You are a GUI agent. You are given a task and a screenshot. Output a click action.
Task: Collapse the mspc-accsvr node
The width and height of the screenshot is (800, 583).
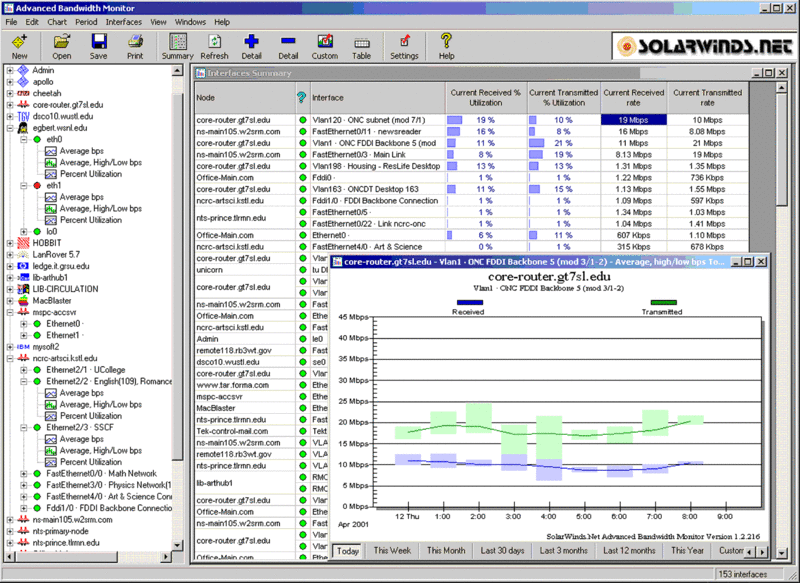(x=10, y=312)
